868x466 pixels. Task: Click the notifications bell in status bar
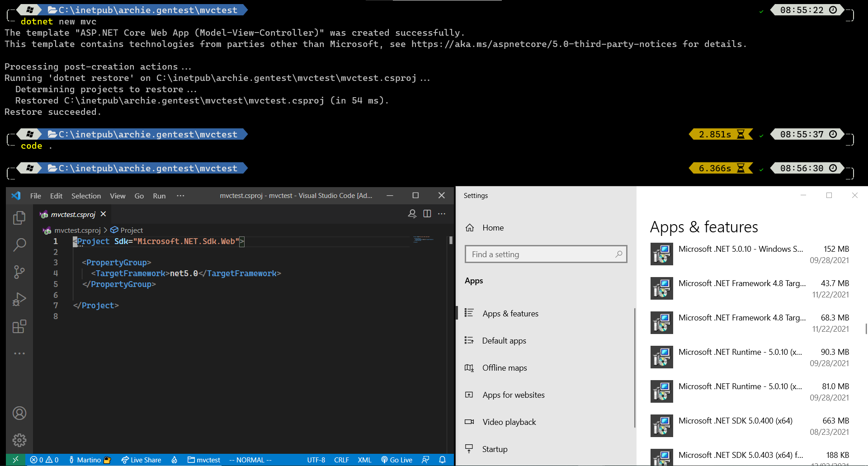pyautogui.click(x=442, y=460)
